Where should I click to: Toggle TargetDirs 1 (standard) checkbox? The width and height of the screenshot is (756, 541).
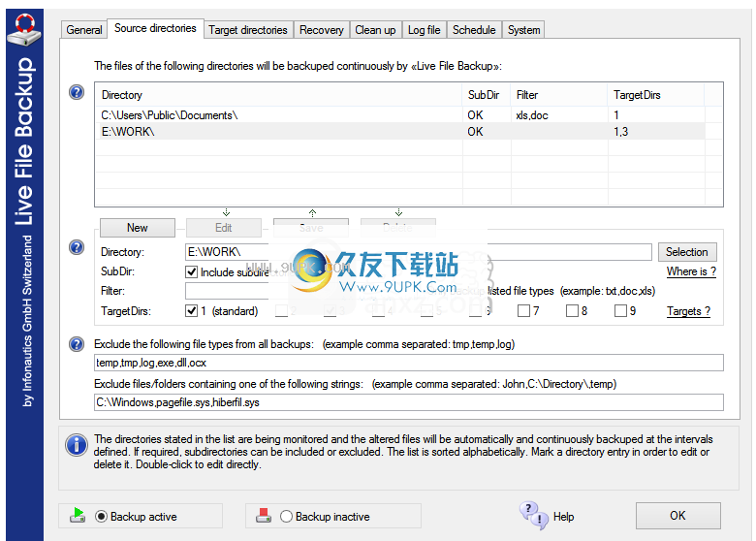coord(191,311)
